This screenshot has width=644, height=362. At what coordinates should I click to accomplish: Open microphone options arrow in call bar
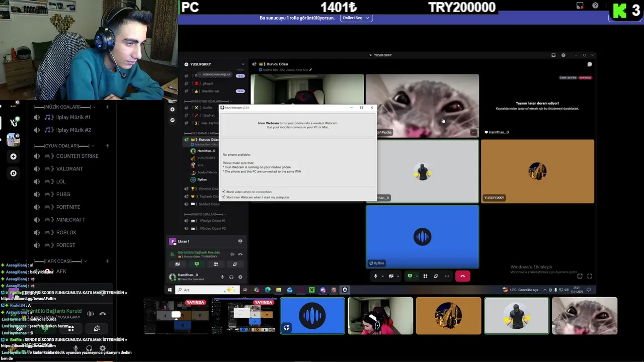tap(382, 276)
